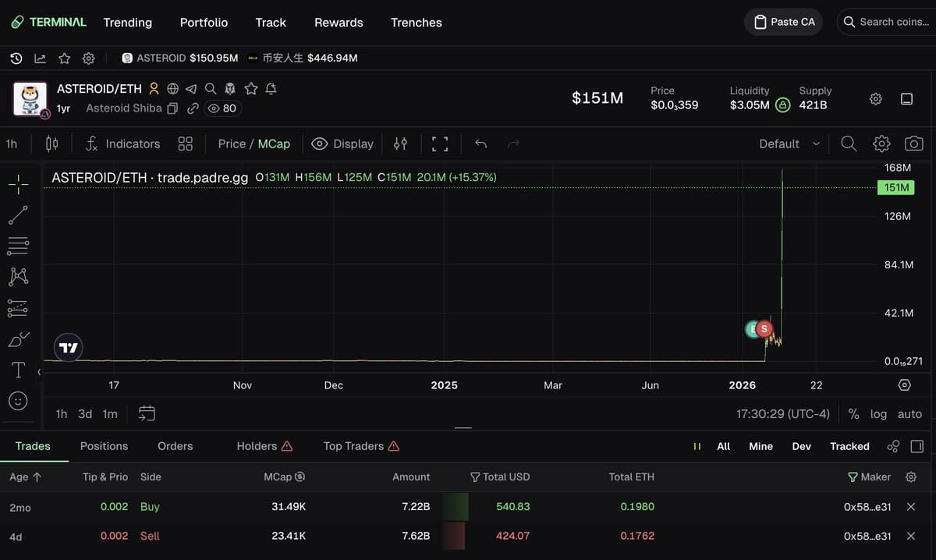Pause the live trades stream
The width and height of the screenshot is (936, 560).
[x=697, y=446]
